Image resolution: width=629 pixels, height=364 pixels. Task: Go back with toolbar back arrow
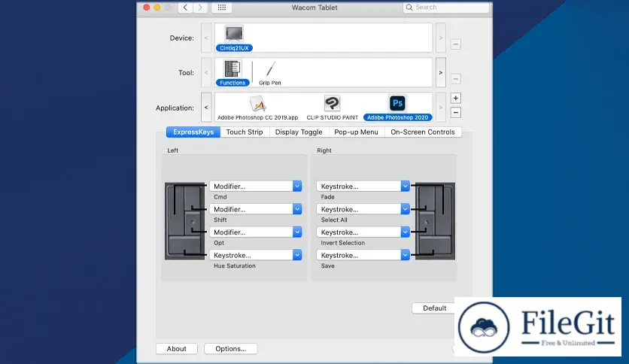click(x=185, y=8)
